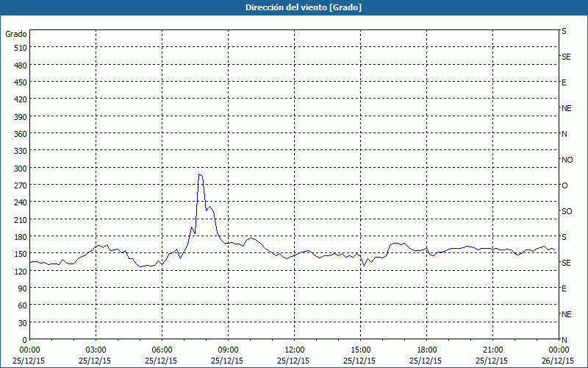The image size is (588, 368).
Task: Click the 150 degree axis value
Action: (x=21, y=254)
